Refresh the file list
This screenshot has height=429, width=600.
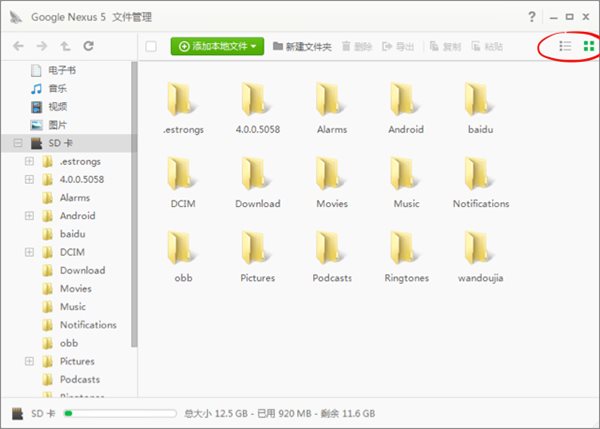click(x=89, y=46)
